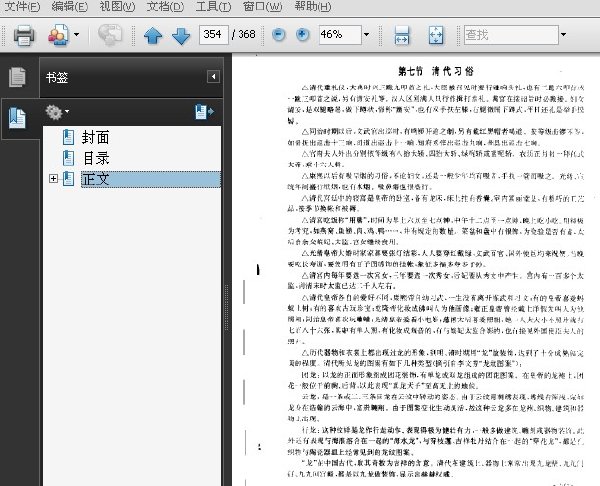This screenshot has width=600, height=486.
Task: Zoom out with the minus button
Action: point(279,34)
